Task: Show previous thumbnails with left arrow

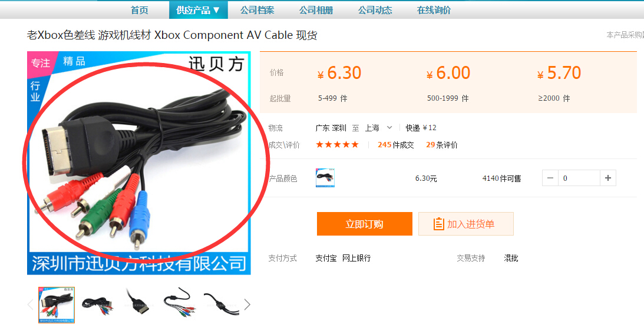Action: (31, 304)
